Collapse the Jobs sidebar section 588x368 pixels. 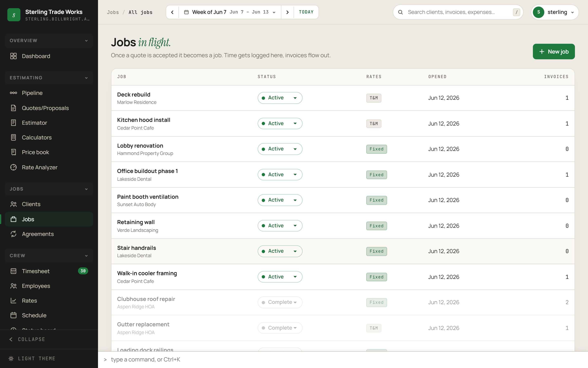49,189
